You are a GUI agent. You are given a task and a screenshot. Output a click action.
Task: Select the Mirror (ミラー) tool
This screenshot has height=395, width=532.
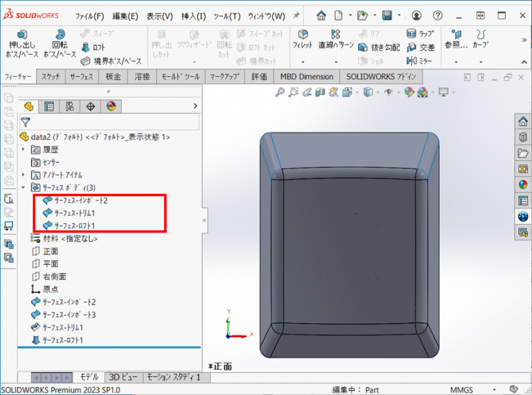420,61
